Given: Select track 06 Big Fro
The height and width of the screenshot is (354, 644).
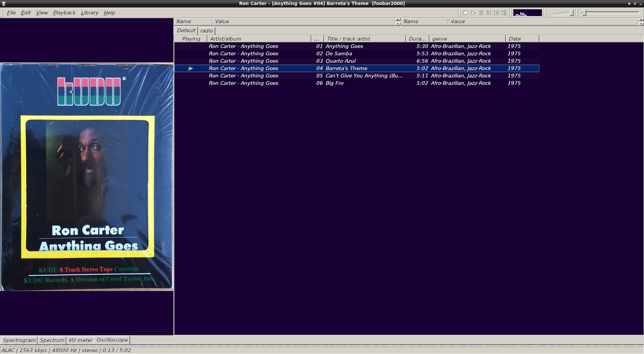Looking at the screenshot, I should pyautogui.click(x=357, y=83).
